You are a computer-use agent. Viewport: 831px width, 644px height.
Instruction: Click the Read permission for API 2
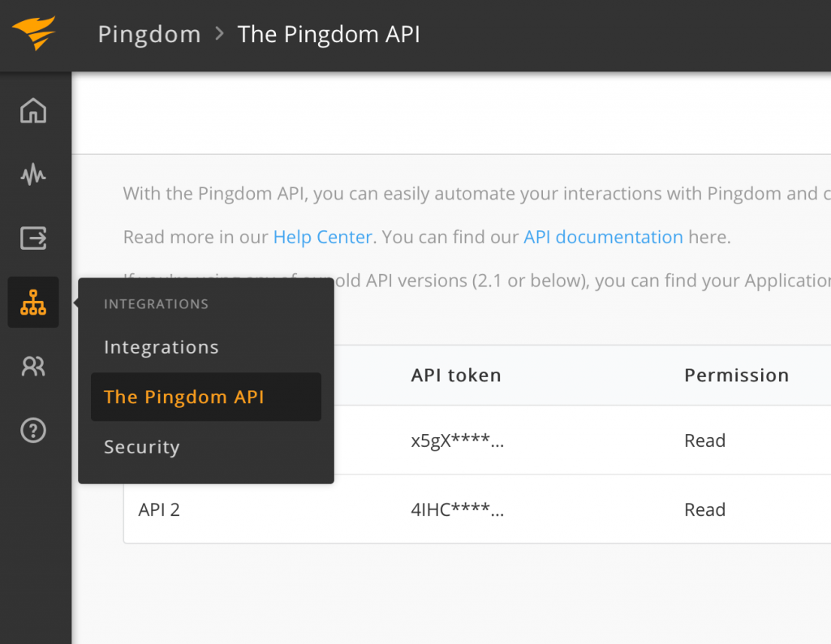click(x=704, y=509)
